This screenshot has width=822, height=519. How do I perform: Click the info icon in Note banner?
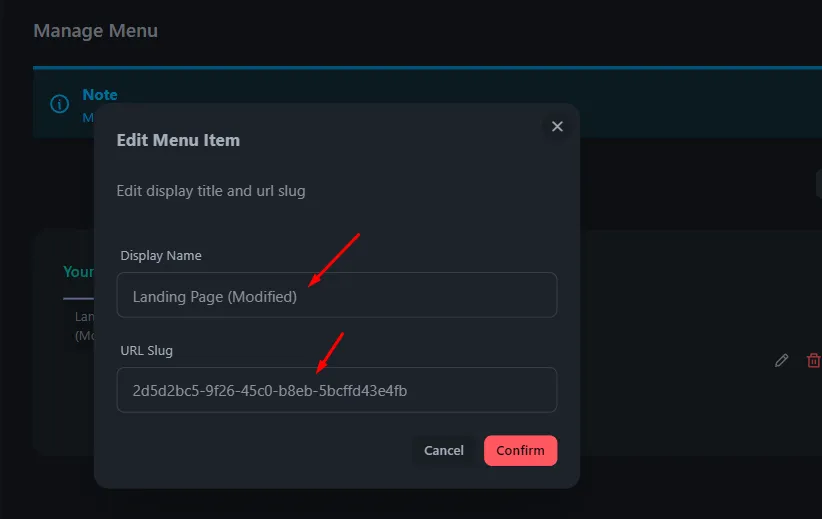(x=59, y=104)
